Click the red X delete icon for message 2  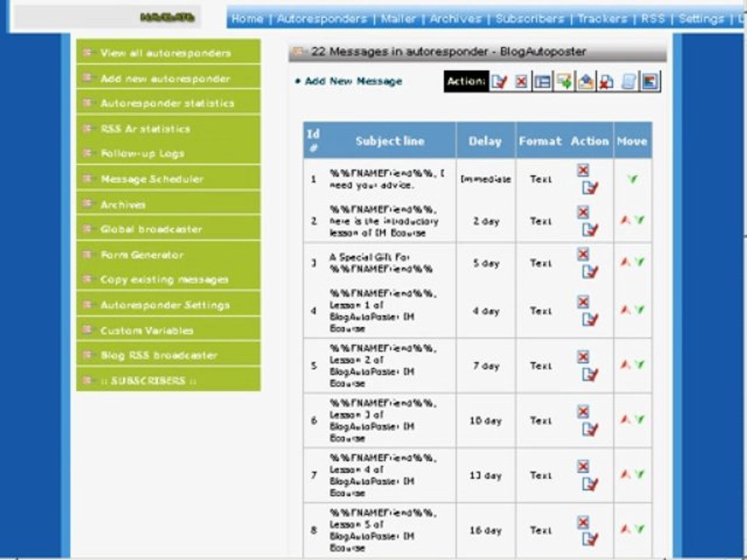583,212
